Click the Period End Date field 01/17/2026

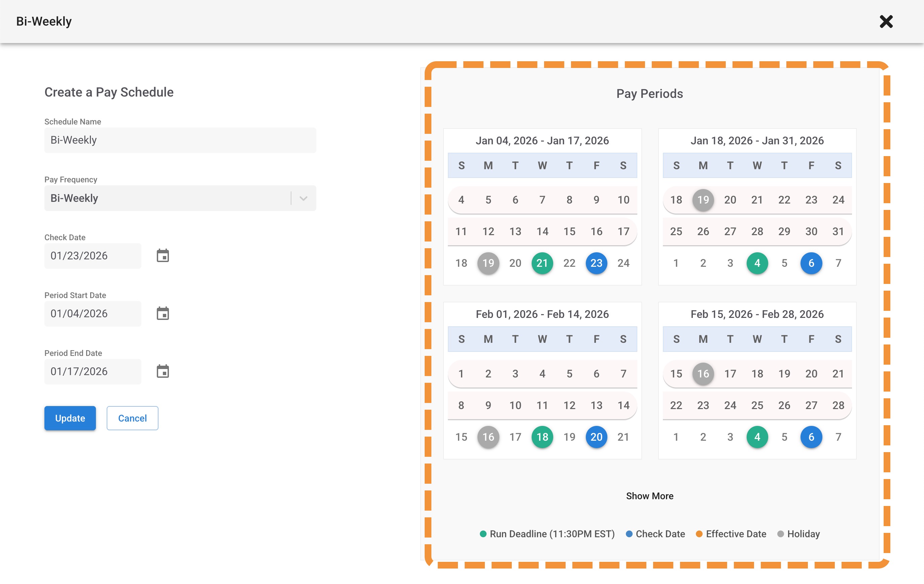[93, 371]
